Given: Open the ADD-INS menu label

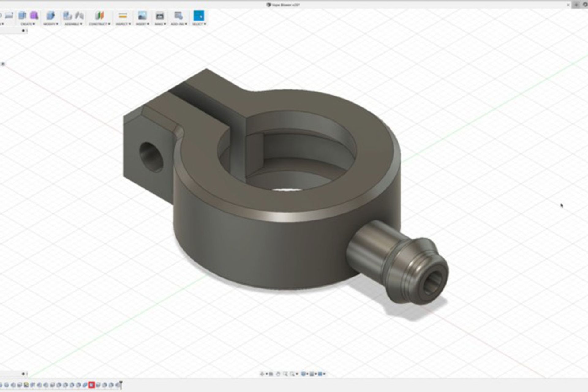Looking at the screenshot, I should pyautogui.click(x=179, y=24).
